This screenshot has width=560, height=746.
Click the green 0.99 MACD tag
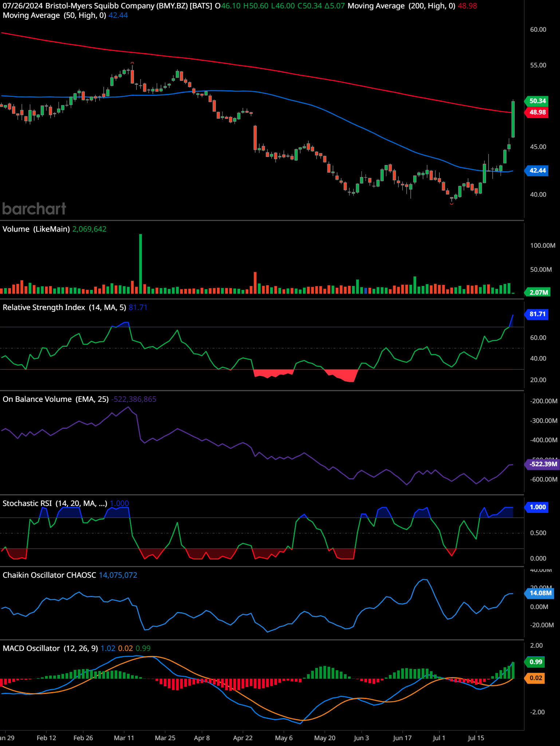[x=535, y=662]
